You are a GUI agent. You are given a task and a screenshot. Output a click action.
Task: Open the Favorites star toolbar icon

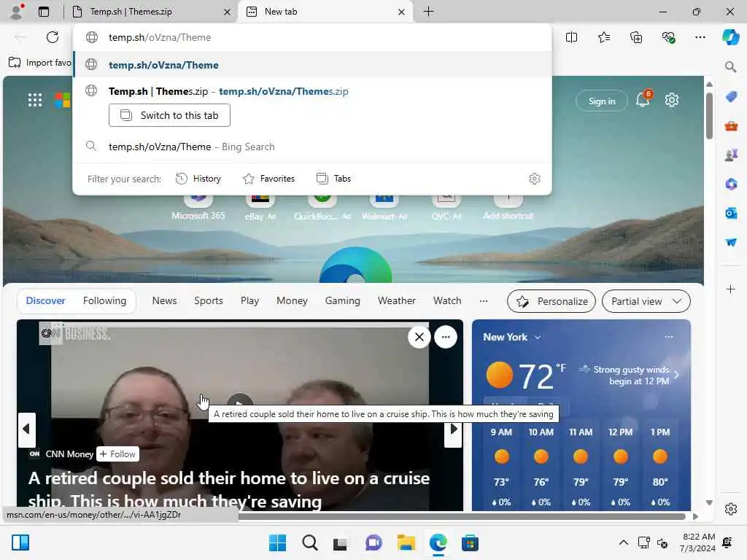coord(603,37)
